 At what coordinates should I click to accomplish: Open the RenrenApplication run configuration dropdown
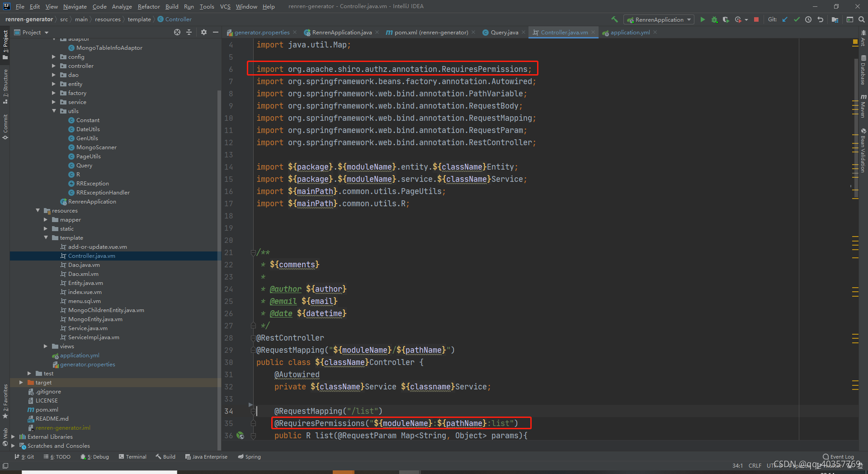659,19
